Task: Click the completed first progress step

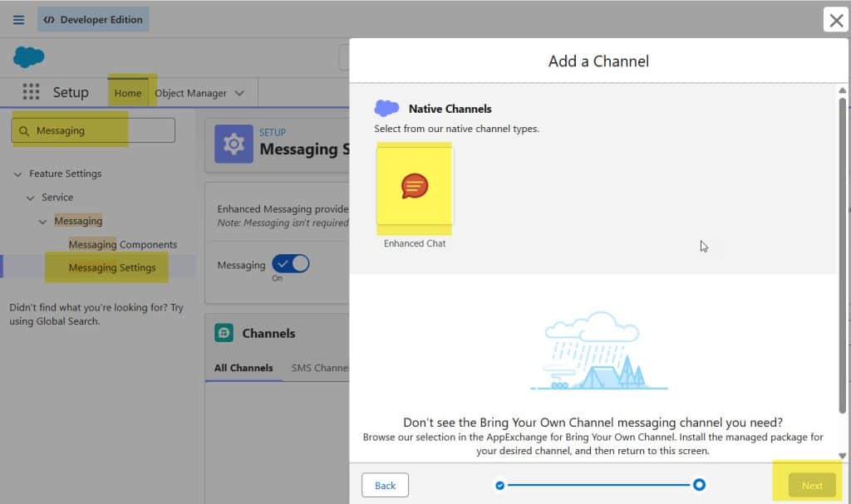Action: point(499,485)
